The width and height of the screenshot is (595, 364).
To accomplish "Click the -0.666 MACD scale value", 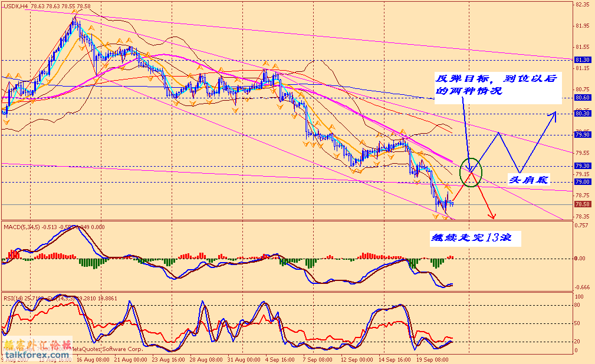I will click(x=581, y=287).
